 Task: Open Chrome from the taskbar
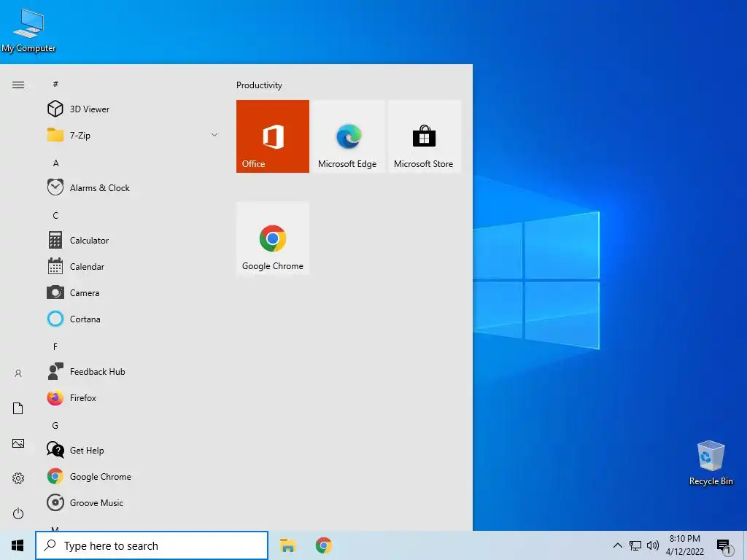(323, 545)
